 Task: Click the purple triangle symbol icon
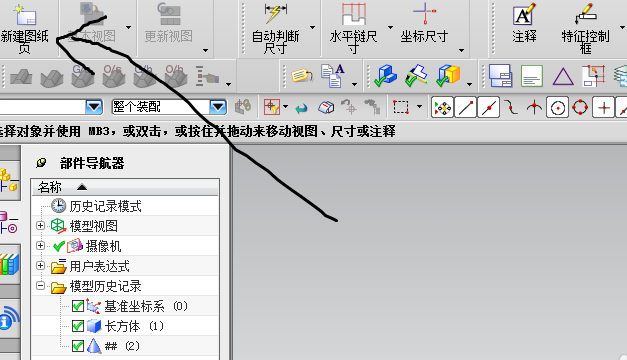coord(563,76)
